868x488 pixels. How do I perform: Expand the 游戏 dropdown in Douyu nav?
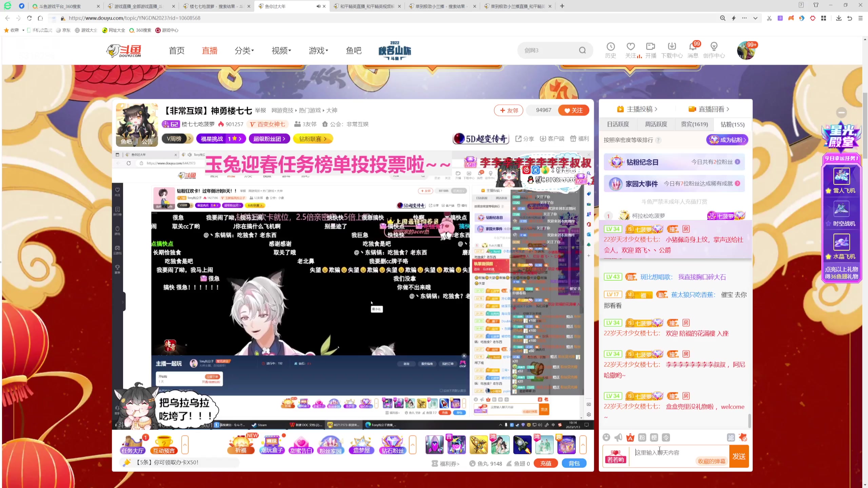pos(318,50)
